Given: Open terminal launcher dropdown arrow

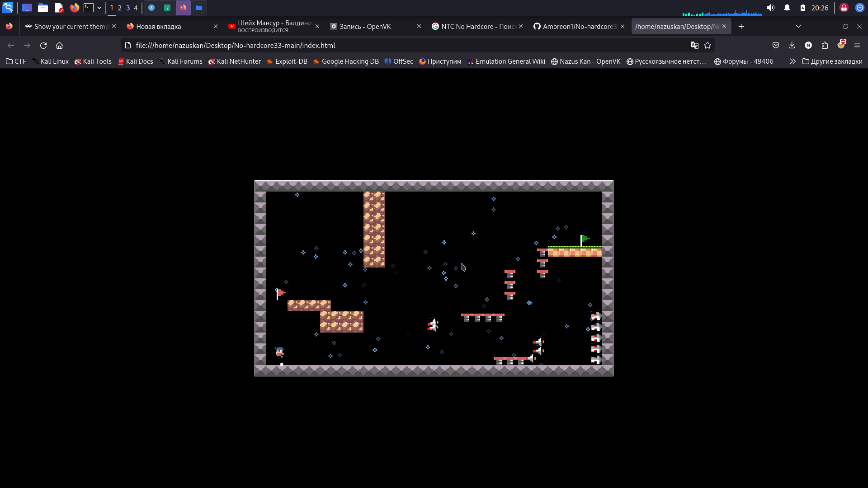Looking at the screenshot, I should pyautogui.click(x=99, y=8).
